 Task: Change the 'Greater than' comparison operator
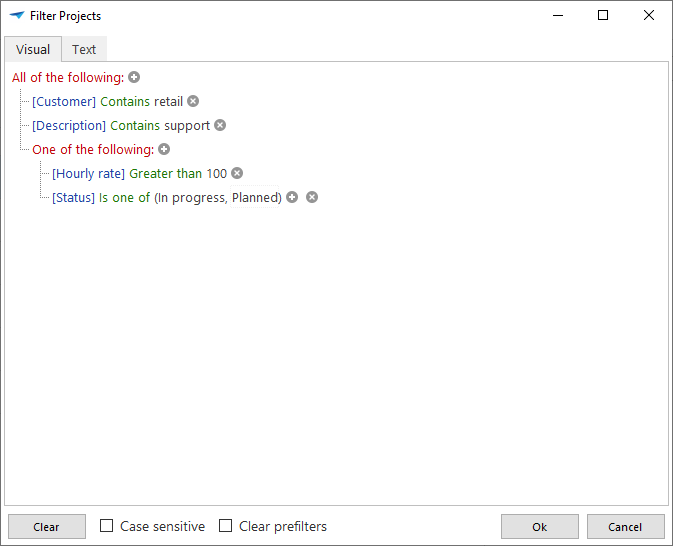click(166, 173)
